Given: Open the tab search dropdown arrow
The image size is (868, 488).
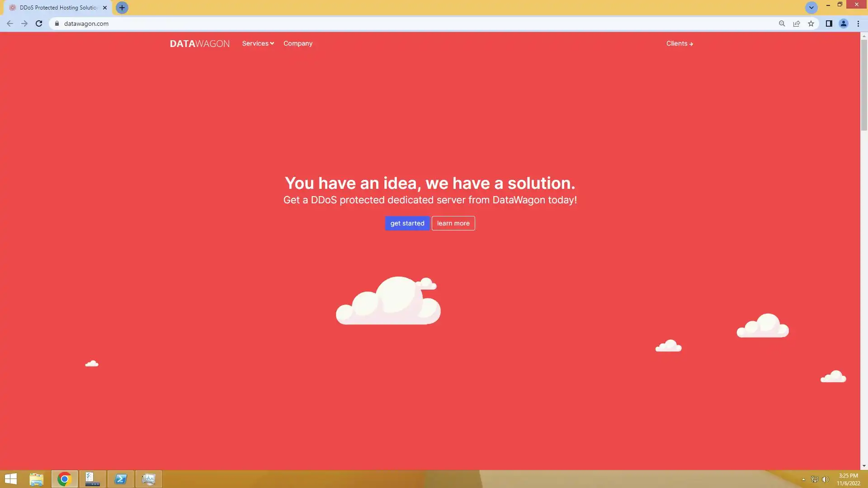Looking at the screenshot, I should (811, 8).
